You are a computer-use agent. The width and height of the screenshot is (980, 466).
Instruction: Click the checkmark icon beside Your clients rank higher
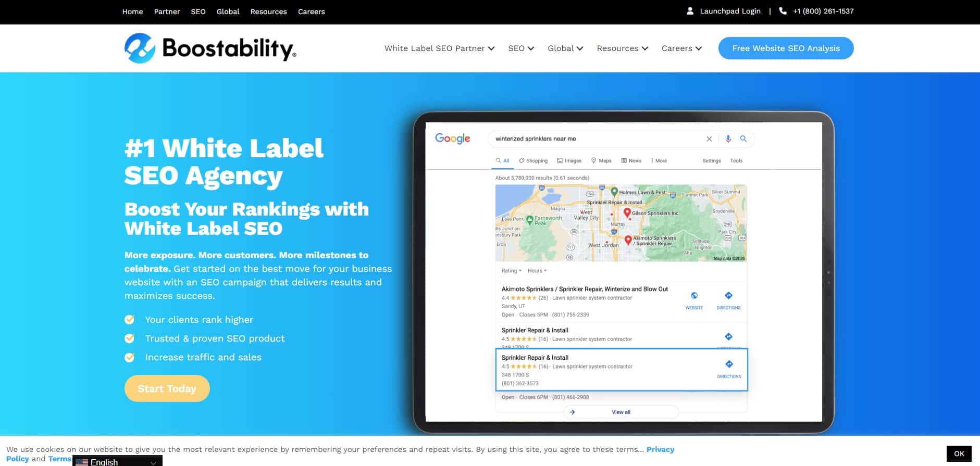tap(129, 320)
